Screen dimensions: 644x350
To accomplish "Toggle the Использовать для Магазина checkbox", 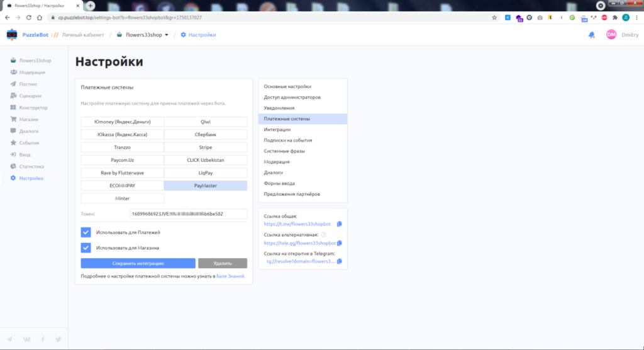I will pyautogui.click(x=86, y=247).
